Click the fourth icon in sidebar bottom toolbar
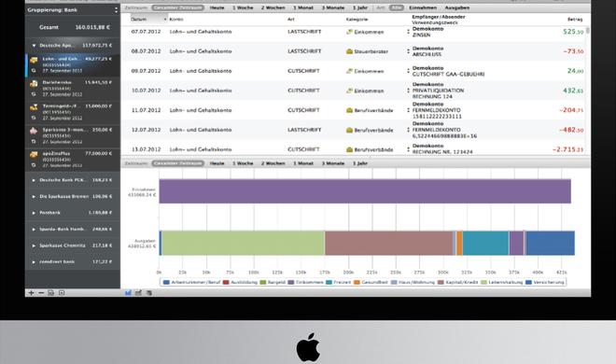 coord(62,293)
